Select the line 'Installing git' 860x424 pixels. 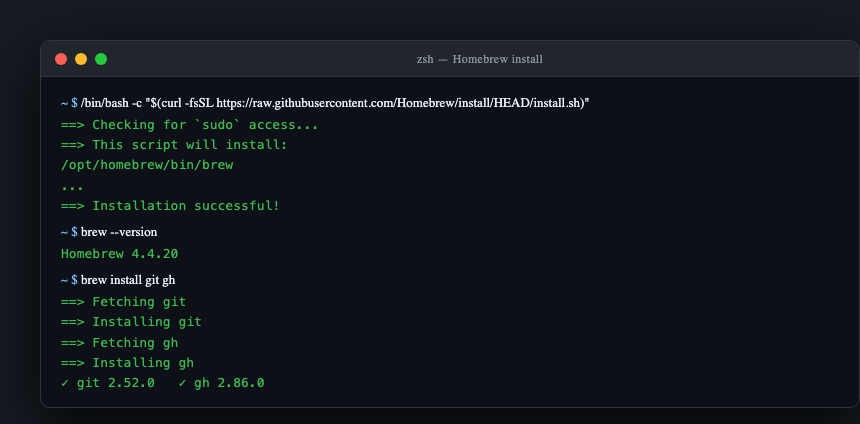click(x=131, y=321)
